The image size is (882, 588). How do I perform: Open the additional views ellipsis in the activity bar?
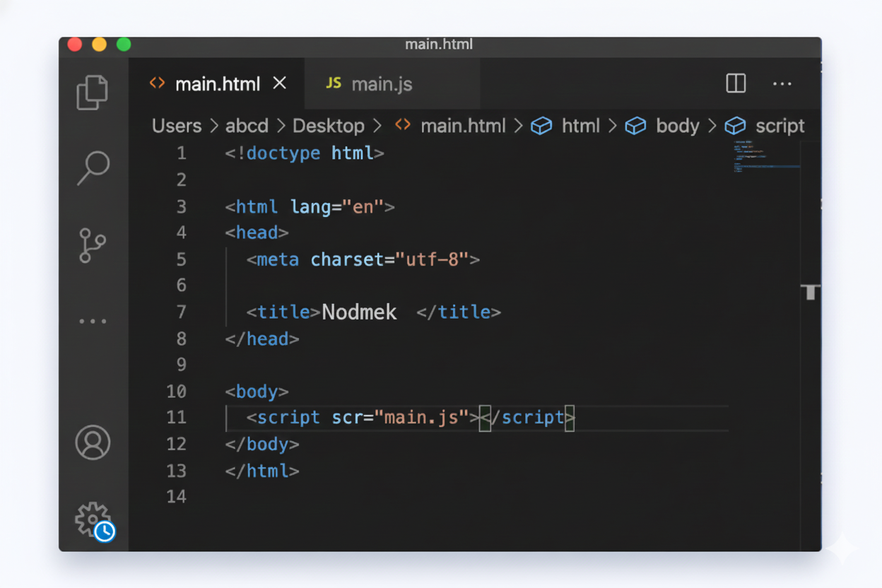pyautogui.click(x=92, y=321)
